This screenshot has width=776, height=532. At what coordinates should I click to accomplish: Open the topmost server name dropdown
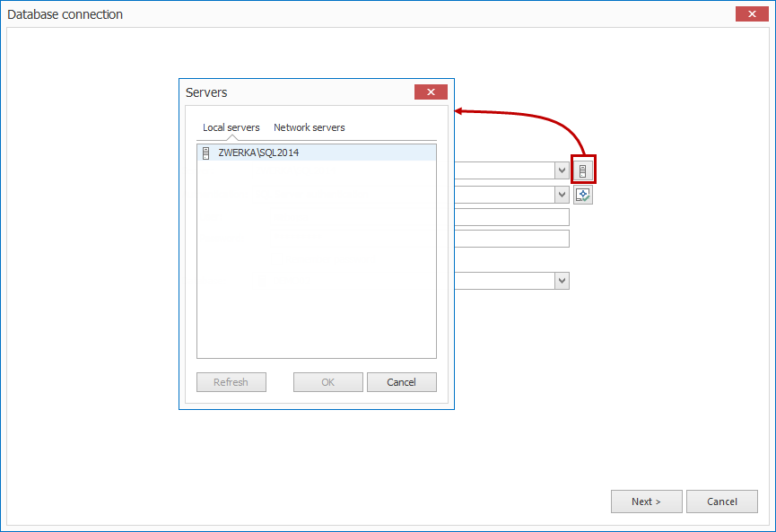[562, 170]
